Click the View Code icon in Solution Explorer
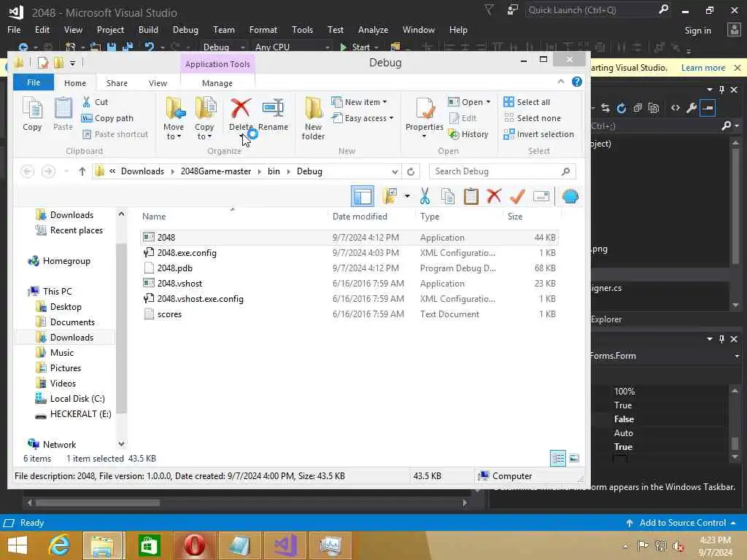Viewport: 747px width, 560px height. (676, 108)
